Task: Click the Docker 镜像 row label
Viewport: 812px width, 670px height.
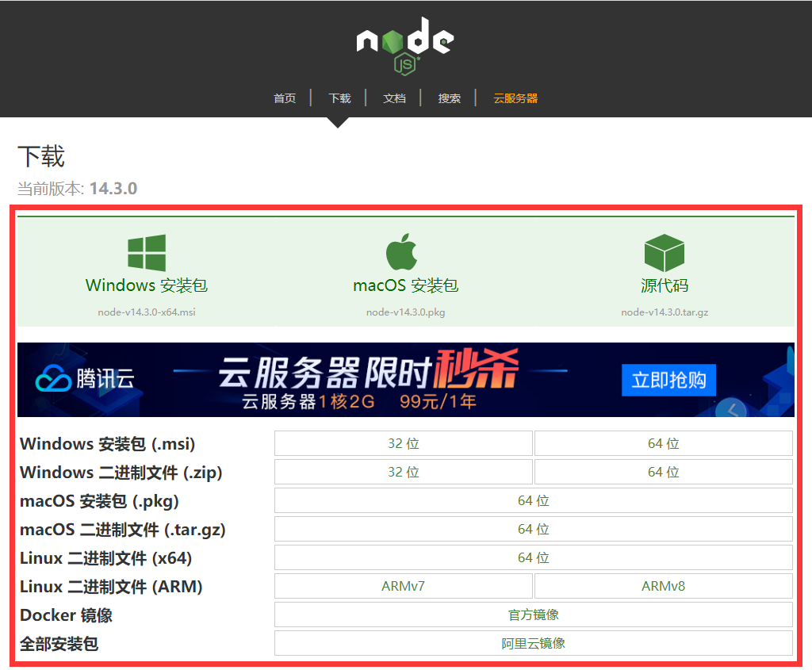Action: tap(66, 614)
